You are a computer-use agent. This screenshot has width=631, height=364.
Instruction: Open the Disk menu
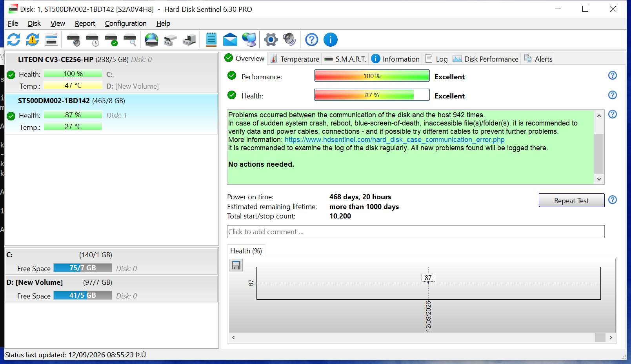[34, 24]
